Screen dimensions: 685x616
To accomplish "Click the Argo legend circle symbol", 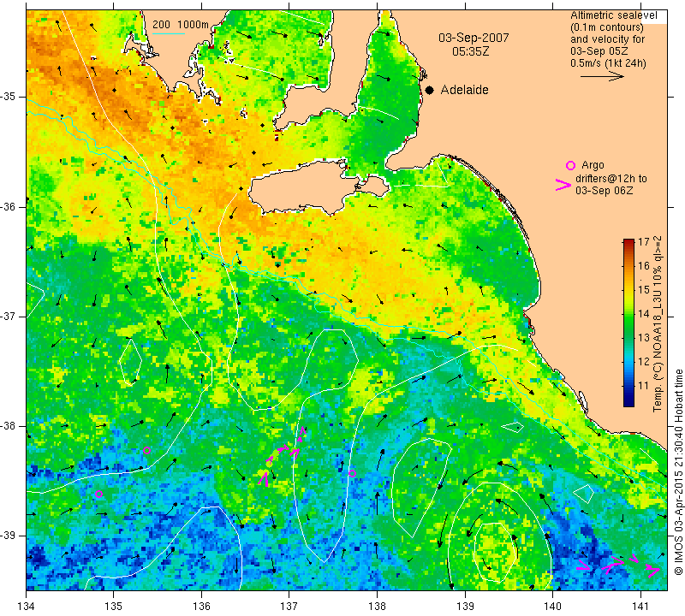I will (570, 165).
